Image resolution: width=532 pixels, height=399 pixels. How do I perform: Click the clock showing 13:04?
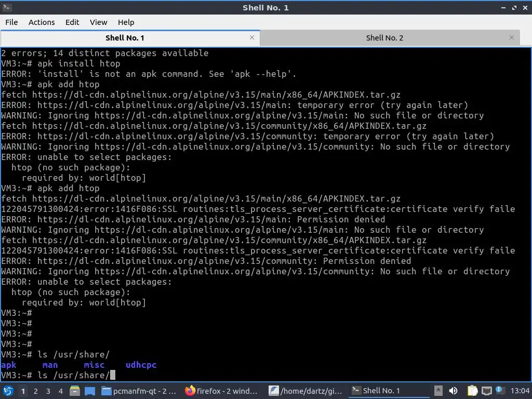tap(520, 391)
